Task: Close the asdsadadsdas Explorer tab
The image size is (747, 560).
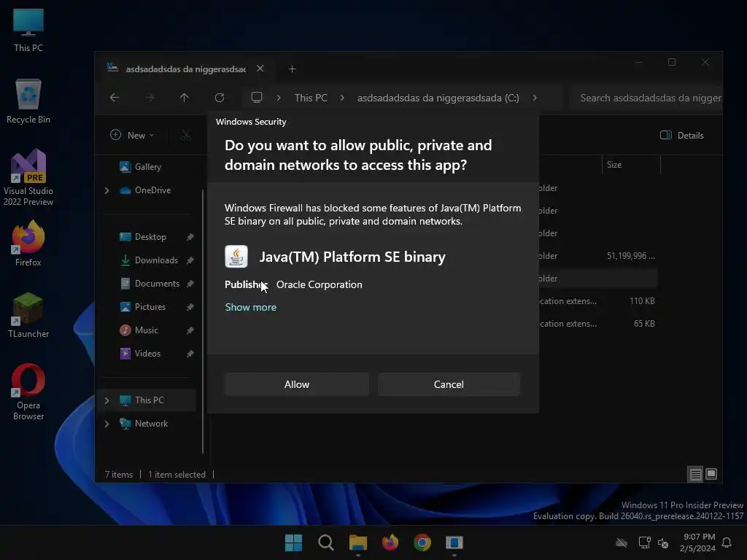Action: (x=260, y=69)
